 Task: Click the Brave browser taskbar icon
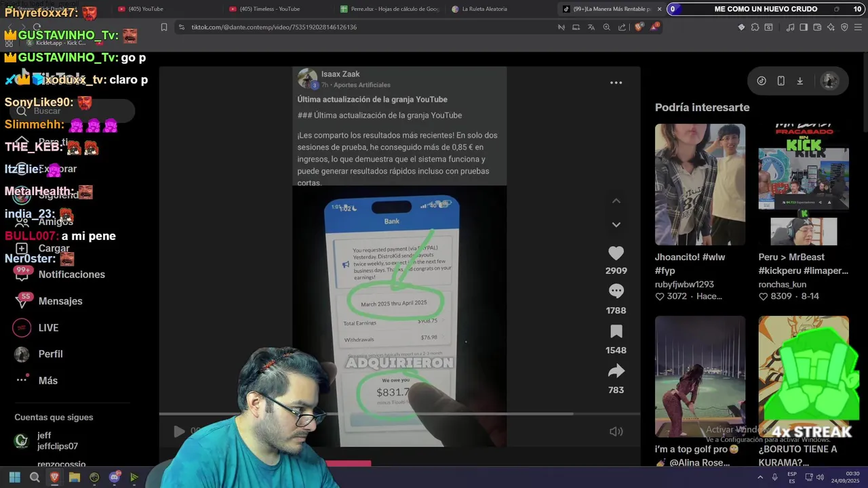point(54,477)
